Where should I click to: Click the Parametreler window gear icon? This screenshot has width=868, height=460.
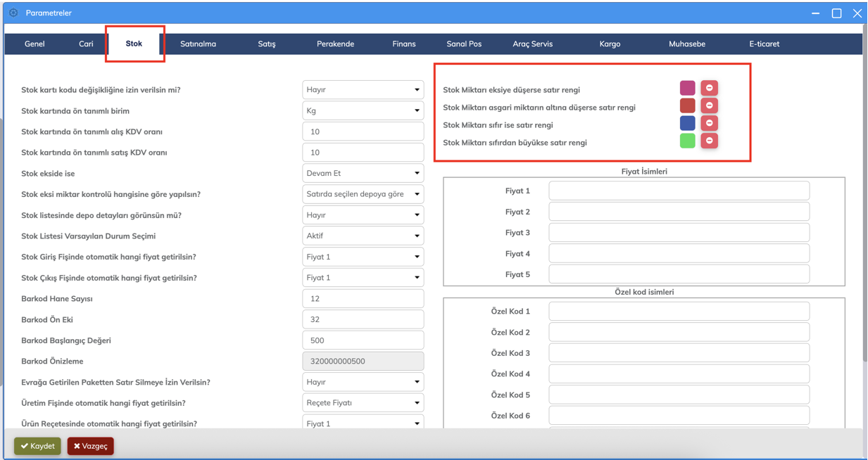13,13
